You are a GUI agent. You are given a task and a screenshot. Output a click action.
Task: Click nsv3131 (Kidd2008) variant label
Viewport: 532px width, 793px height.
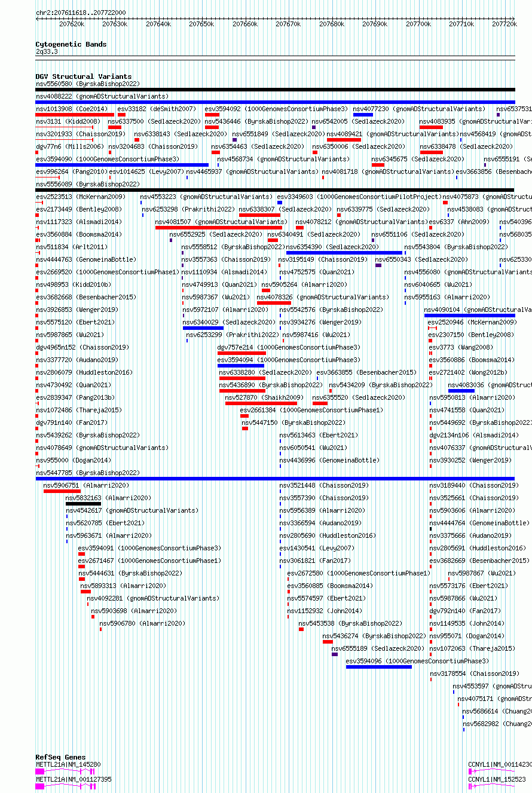[68, 121]
